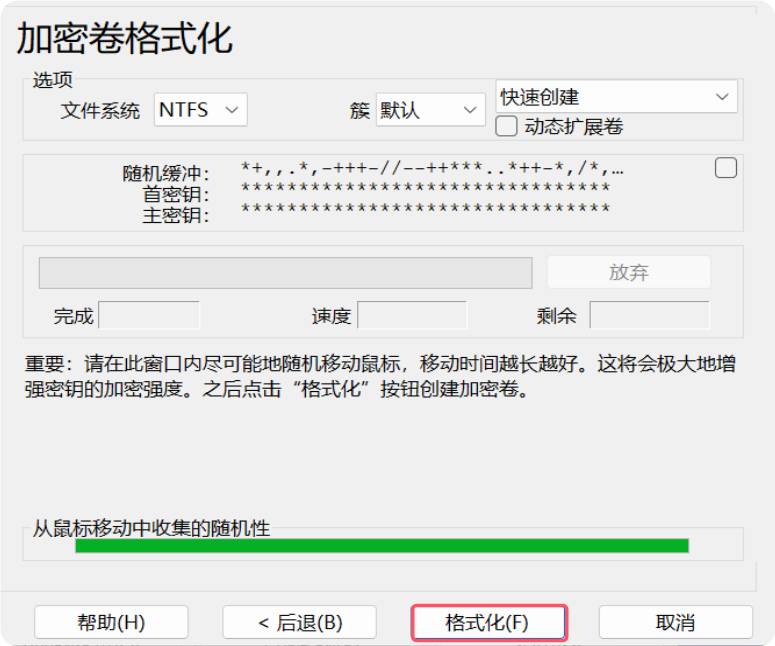Click the 加密卷格式化 title heading
This screenshot has width=775, height=646.
tap(125, 38)
